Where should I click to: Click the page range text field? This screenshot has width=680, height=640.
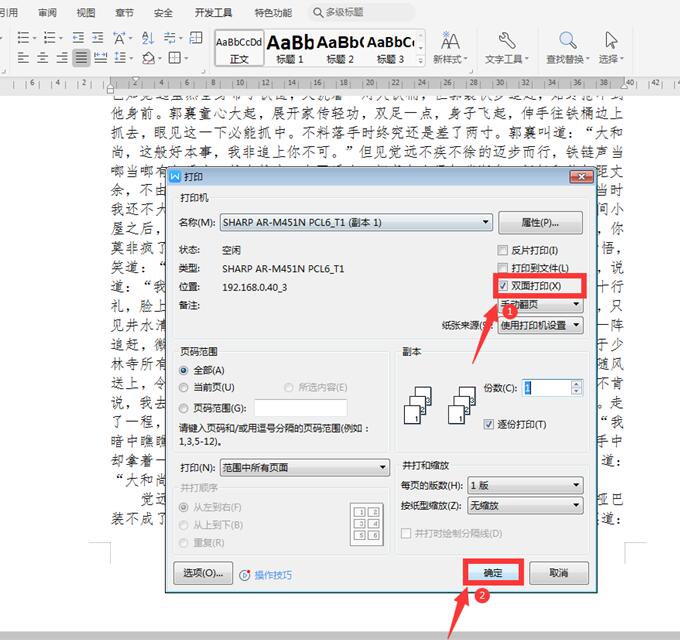pyautogui.click(x=301, y=408)
